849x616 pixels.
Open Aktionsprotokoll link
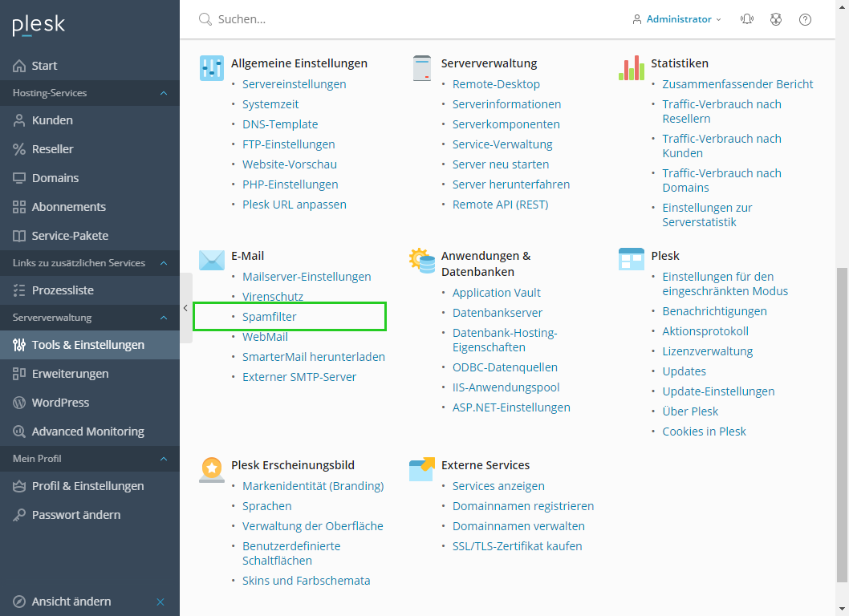click(705, 331)
